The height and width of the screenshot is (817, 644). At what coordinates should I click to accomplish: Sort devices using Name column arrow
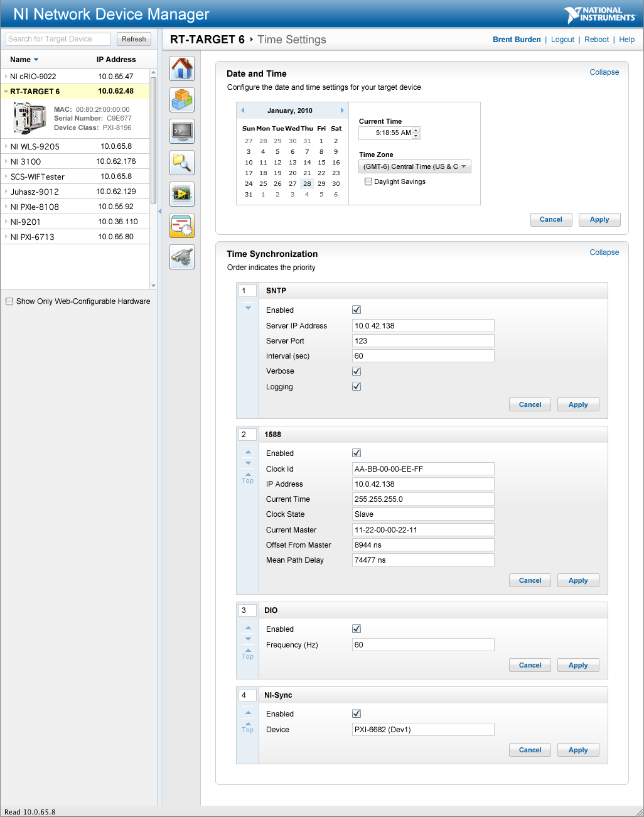pyautogui.click(x=36, y=60)
